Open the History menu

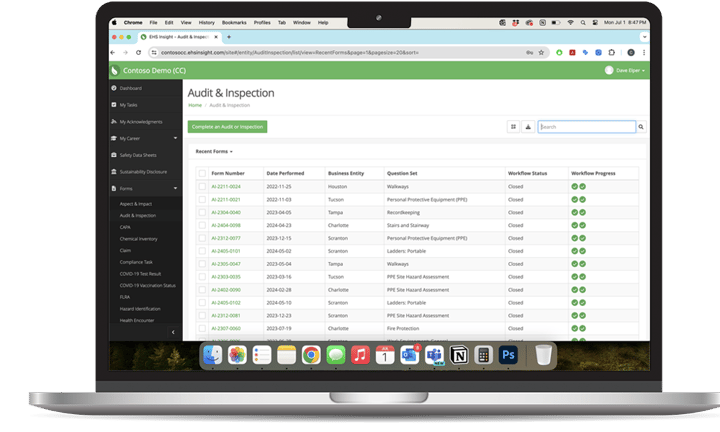pyautogui.click(x=207, y=22)
